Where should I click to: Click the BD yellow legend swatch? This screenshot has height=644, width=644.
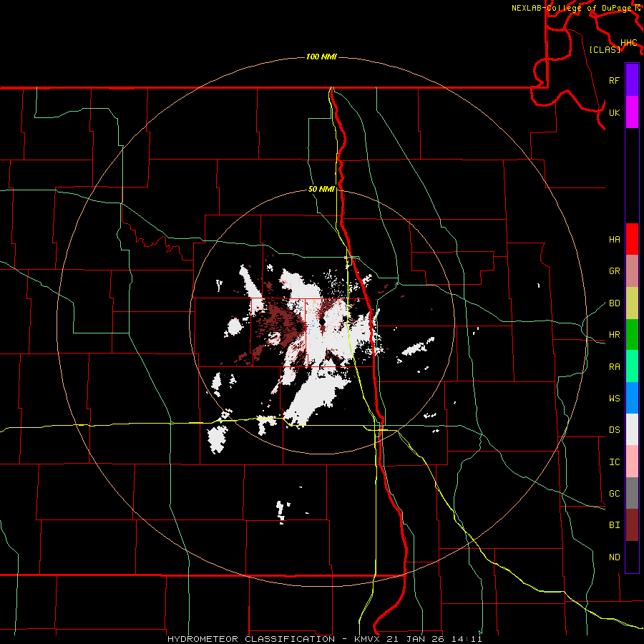pos(632,303)
